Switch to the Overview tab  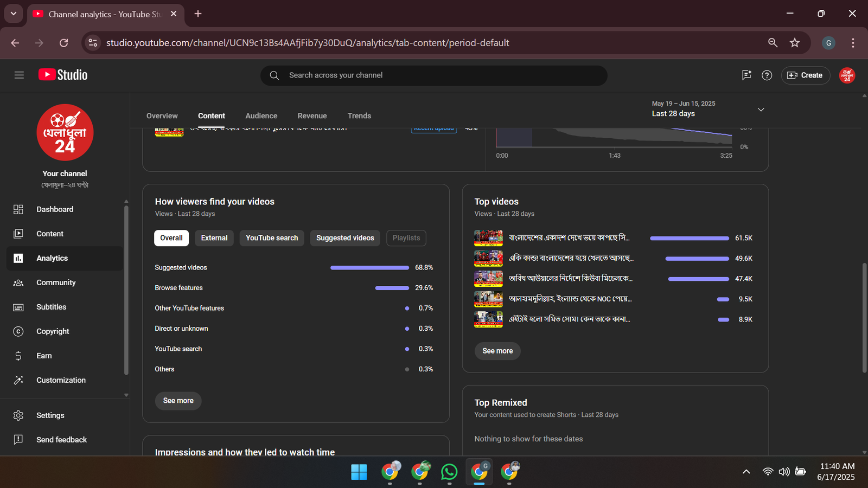click(x=162, y=116)
